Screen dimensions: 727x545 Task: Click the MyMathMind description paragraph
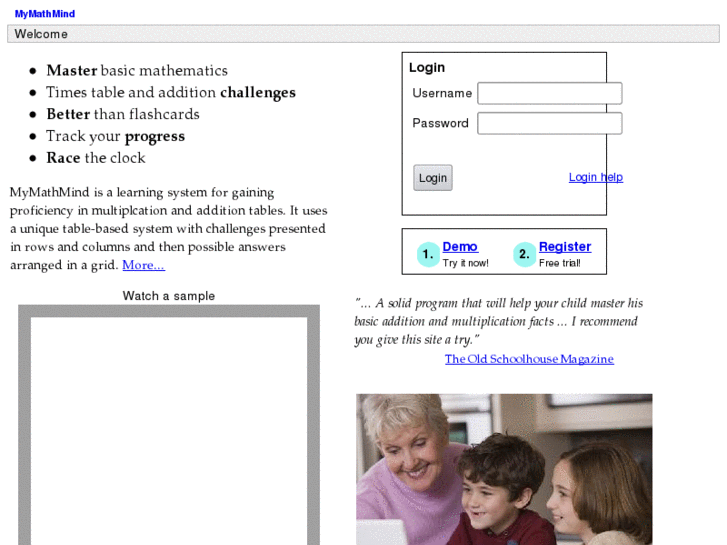pyautogui.click(x=169, y=229)
